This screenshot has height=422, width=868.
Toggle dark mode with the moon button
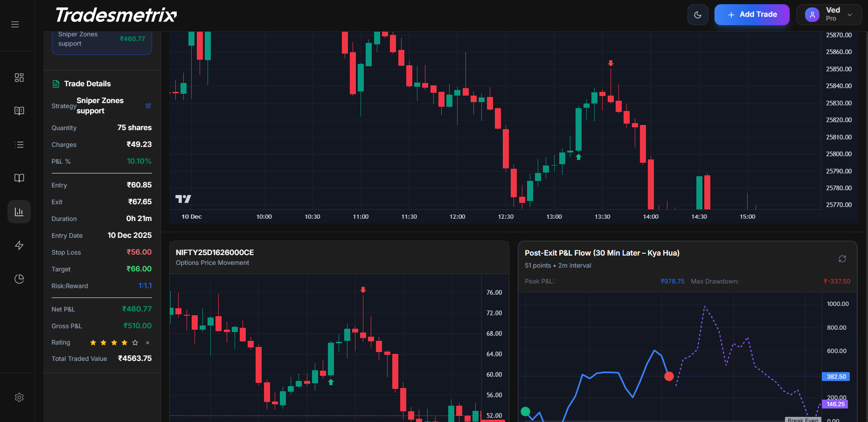point(698,15)
